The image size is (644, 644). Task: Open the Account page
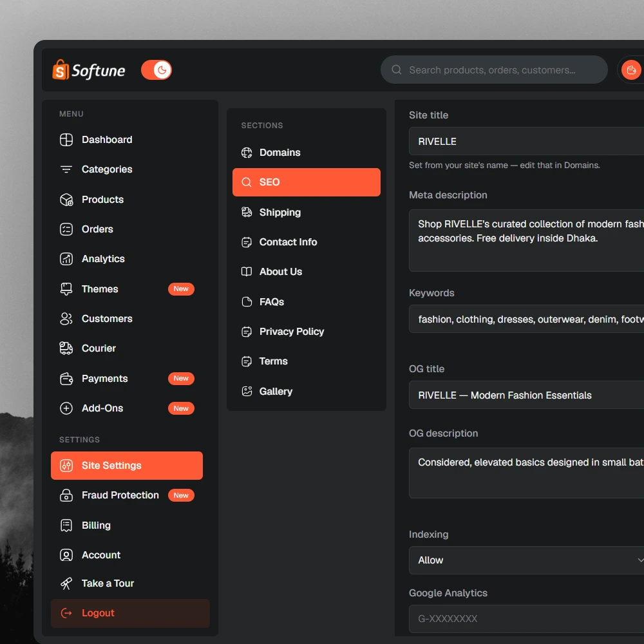click(x=126, y=555)
